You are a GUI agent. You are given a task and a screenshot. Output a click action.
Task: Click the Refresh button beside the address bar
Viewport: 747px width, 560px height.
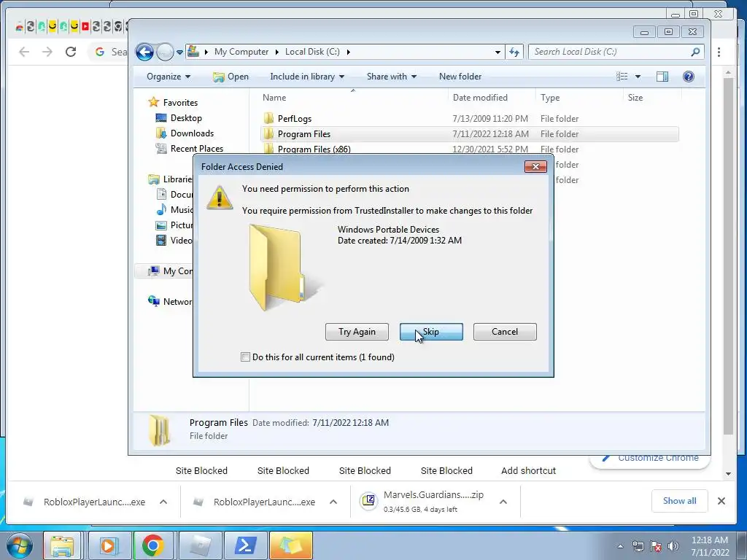(514, 52)
